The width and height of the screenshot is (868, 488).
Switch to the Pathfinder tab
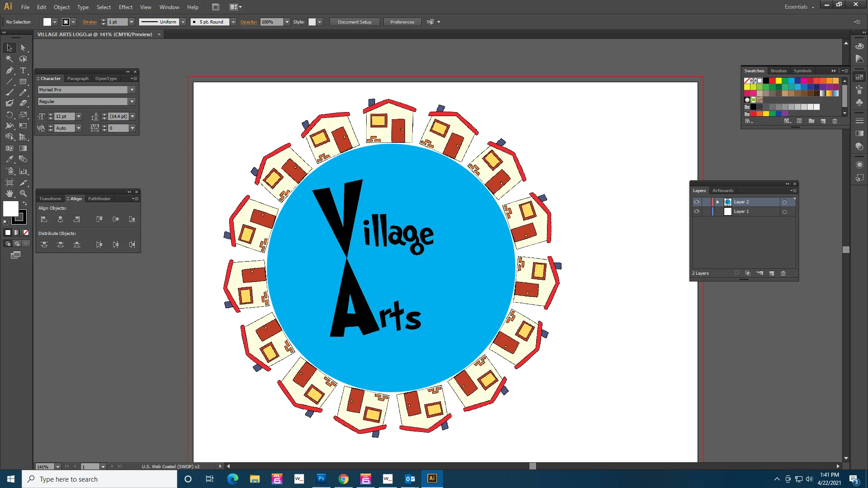[99, 199]
